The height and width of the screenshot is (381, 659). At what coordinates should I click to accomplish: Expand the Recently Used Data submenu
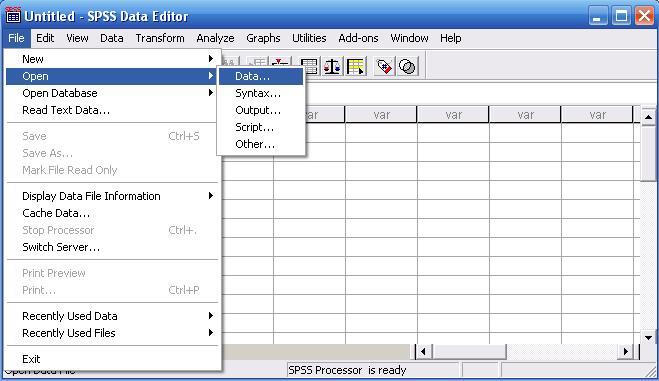click(x=112, y=316)
